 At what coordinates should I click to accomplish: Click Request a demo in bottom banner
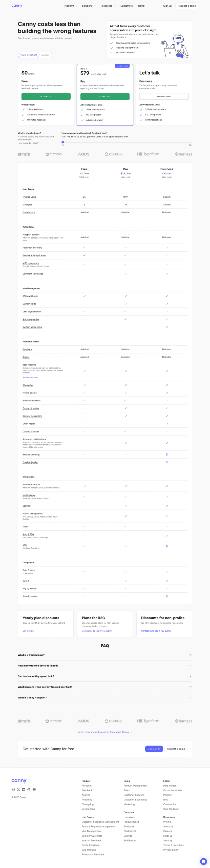176,749
